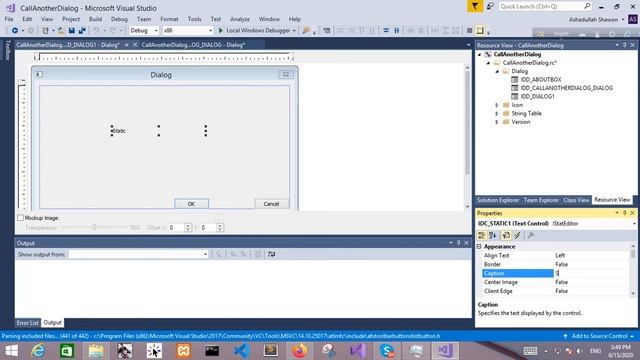This screenshot has width=640, height=360.
Task: Click the Transparency slider handle
Action: [x=94, y=227]
